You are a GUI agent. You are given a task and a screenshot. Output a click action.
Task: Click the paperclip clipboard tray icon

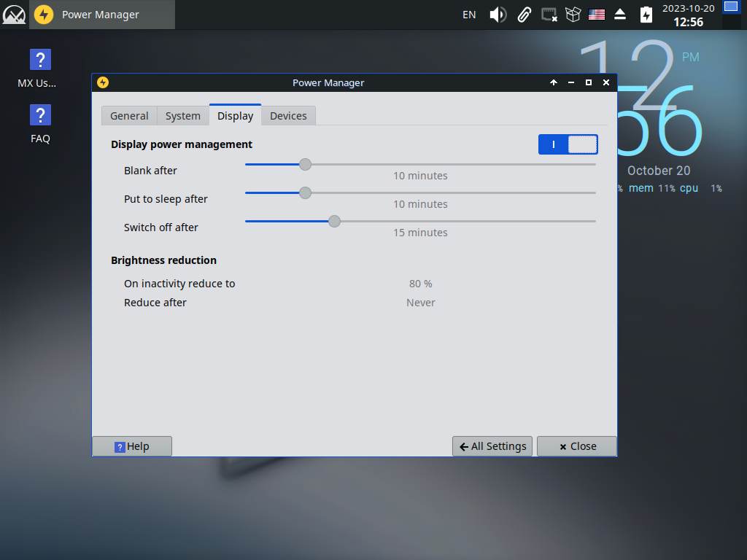coord(524,15)
